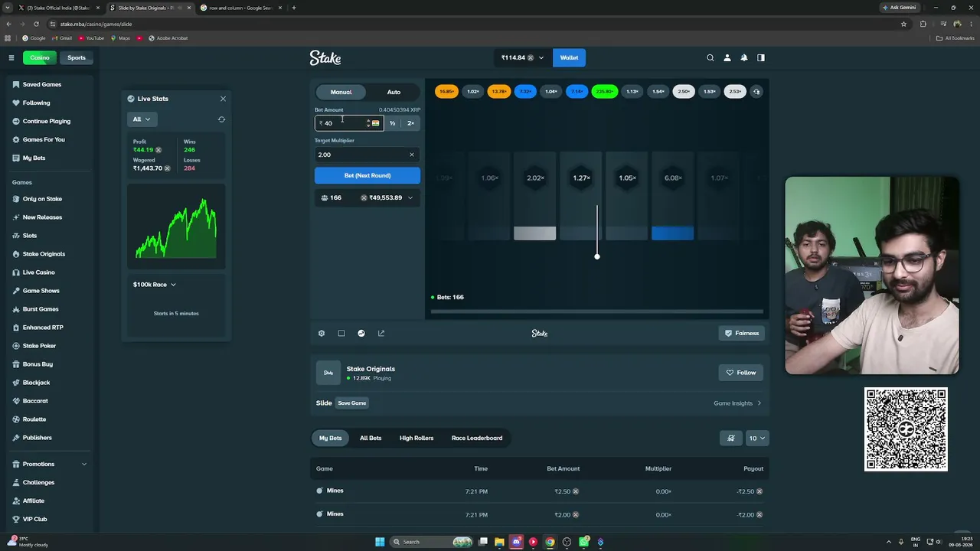Select the 235.80× history multiplier
The height and width of the screenshot is (551, 980).
pyautogui.click(x=605, y=92)
